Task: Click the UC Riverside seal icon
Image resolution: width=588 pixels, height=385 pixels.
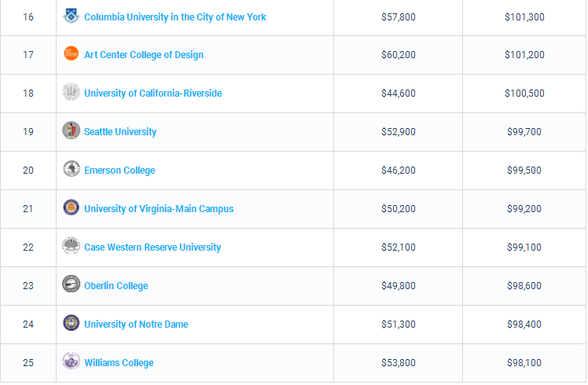Action: tap(71, 93)
